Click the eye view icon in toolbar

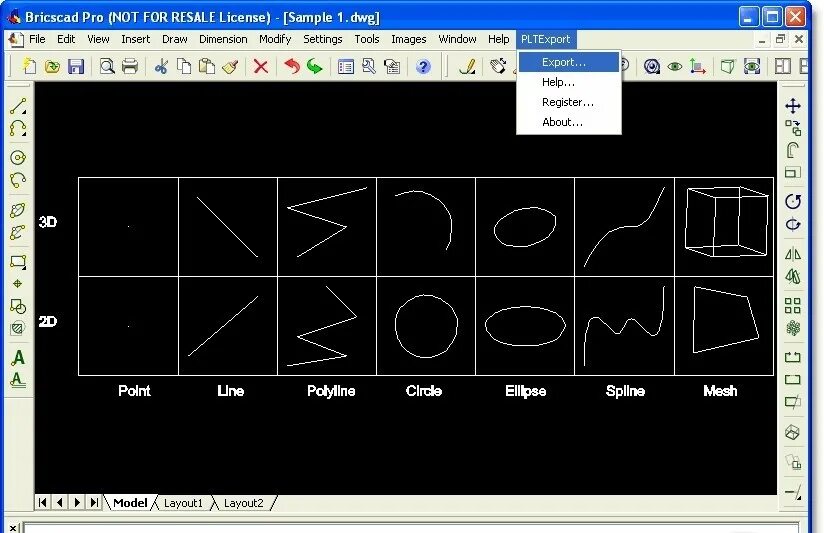(675, 67)
